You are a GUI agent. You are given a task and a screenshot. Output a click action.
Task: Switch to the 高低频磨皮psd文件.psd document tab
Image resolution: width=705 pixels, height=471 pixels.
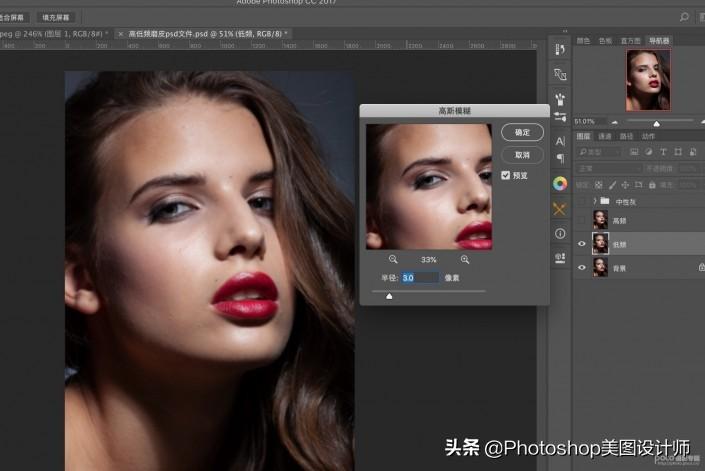(207, 33)
